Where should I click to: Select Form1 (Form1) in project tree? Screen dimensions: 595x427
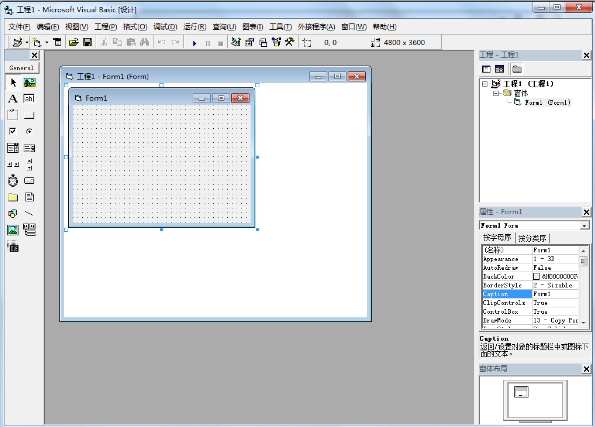[x=547, y=102]
